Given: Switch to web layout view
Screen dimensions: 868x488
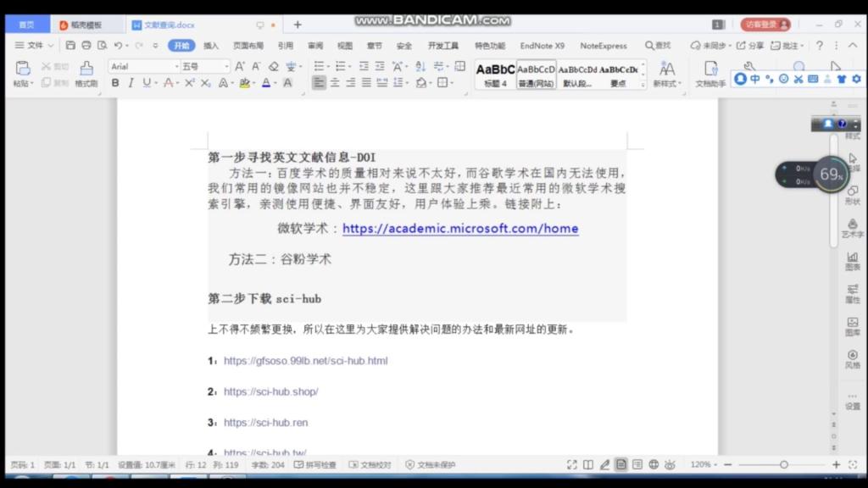Looking at the screenshot, I should pos(654,465).
